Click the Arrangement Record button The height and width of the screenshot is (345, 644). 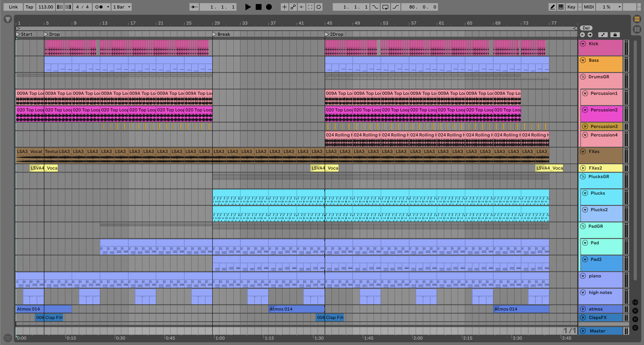point(269,7)
